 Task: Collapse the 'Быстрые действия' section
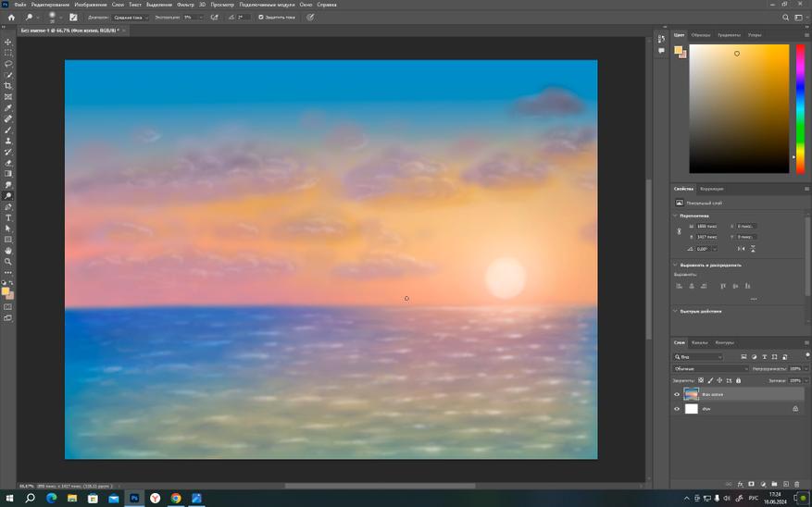click(x=676, y=311)
